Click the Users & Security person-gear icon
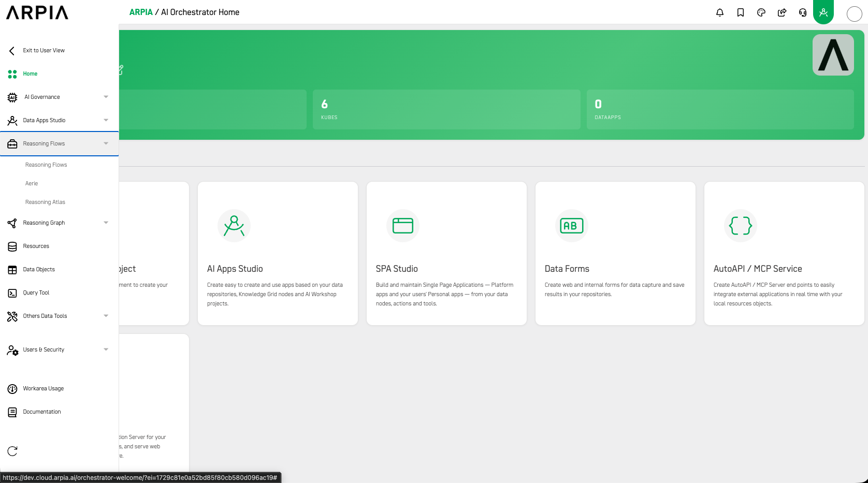 [x=12, y=350]
